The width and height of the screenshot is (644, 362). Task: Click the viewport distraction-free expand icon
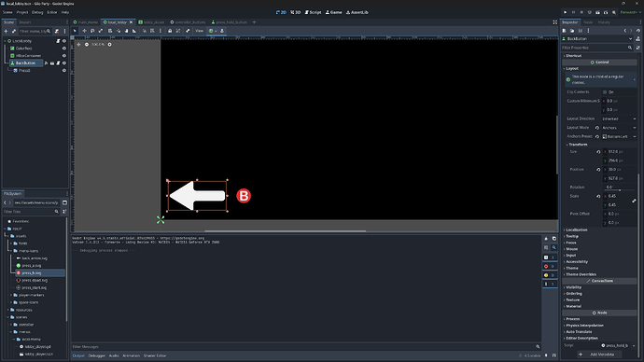pyautogui.click(x=555, y=22)
